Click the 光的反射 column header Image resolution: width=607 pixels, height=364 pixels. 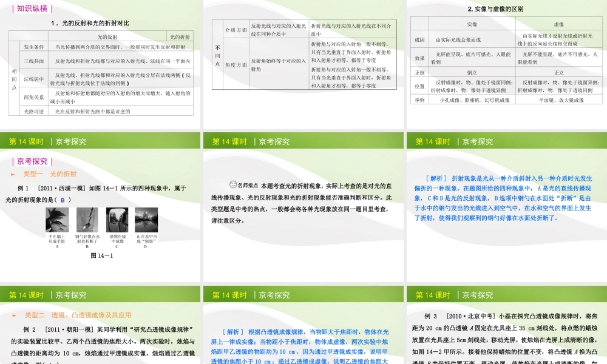[107, 37]
